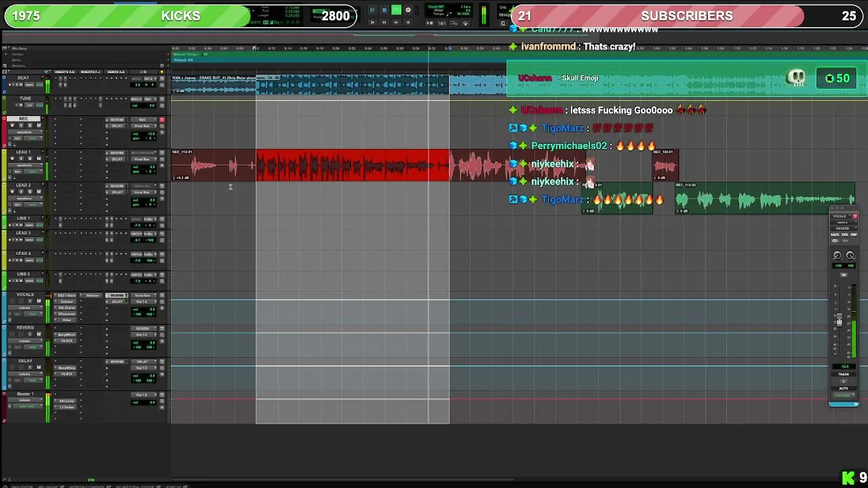Mute the LEAD 2 track
Image resolution: width=868 pixels, height=488 pixels.
[39, 192]
